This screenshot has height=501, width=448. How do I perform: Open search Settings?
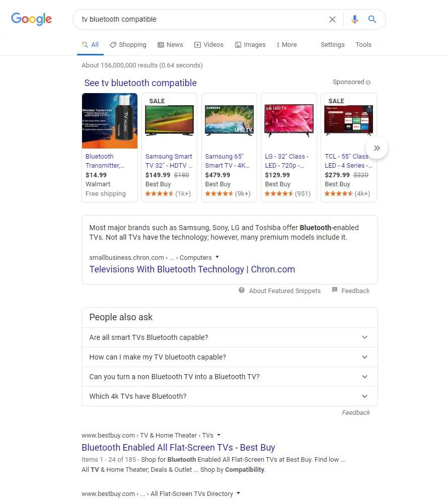pyautogui.click(x=332, y=45)
